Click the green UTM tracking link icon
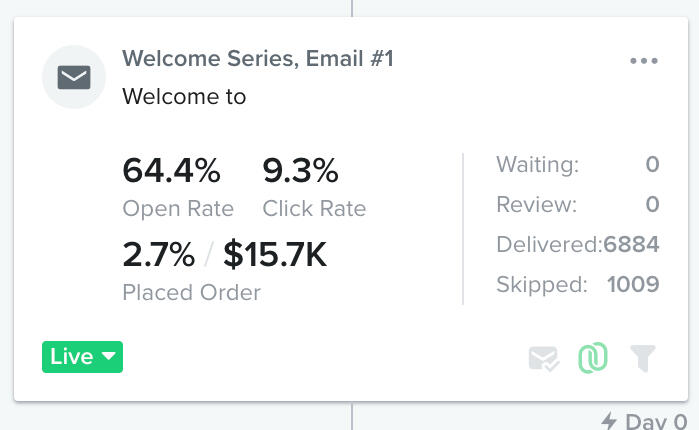The width and height of the screenshot is (699, 430). click(593, 358)
